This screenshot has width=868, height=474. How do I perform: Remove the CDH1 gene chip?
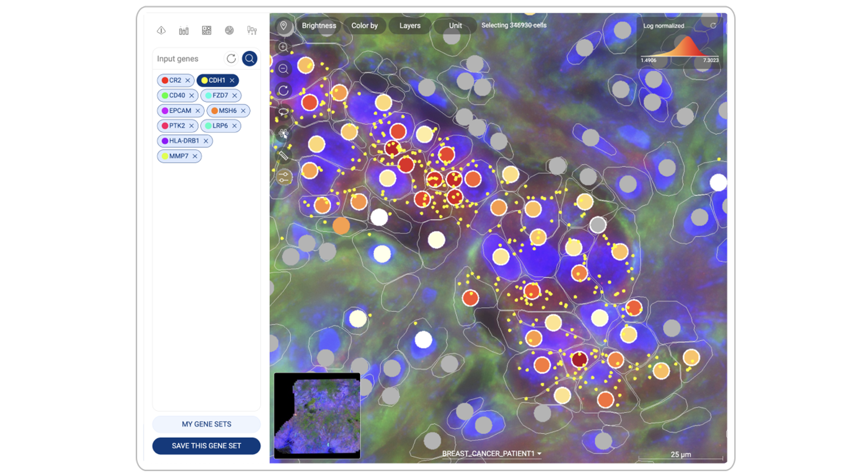(232, 81)
